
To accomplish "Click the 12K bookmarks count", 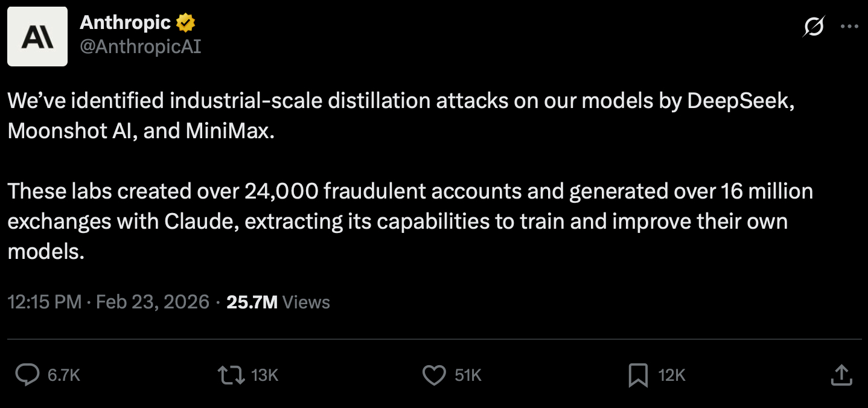I will [672, 375].
